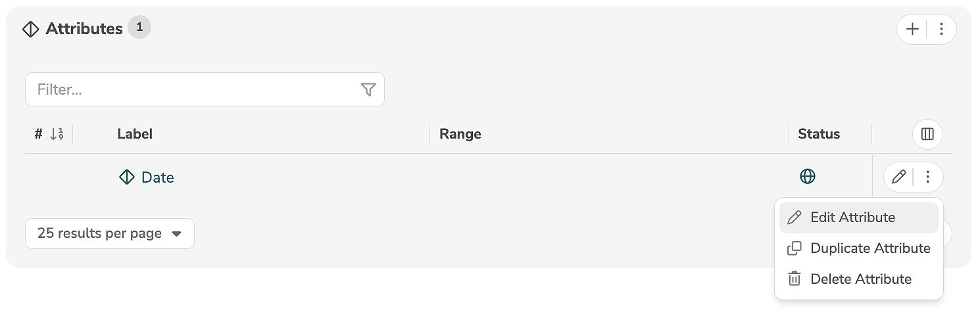This screenshot has width=980, height=314.
Task: Open the table columns chooser icon
Action: (927, 135)
